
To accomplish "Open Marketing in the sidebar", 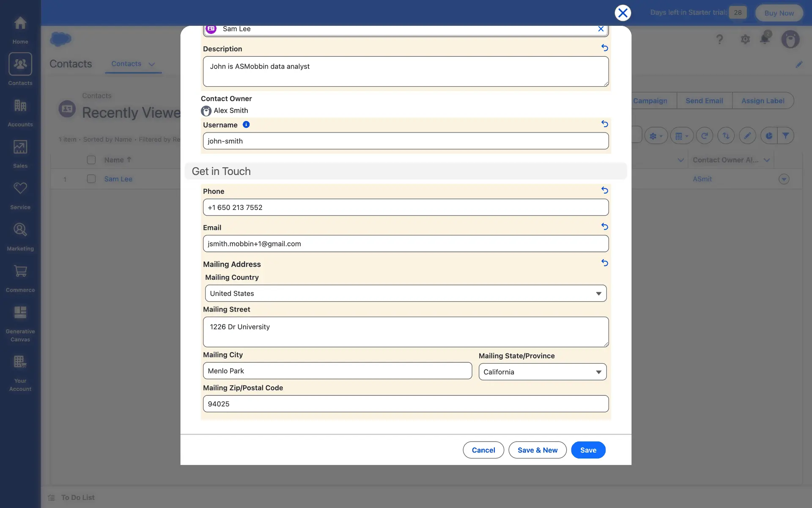I will (x=20, y=237).
